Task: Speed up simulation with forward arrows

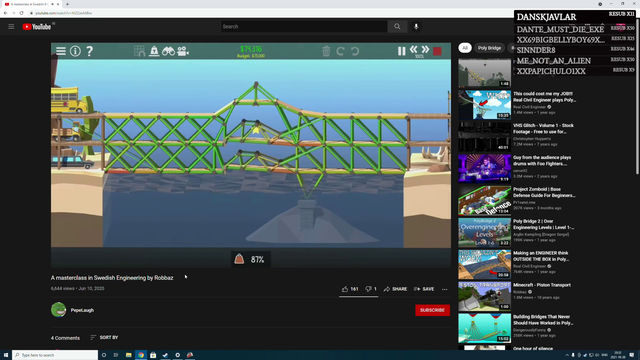Action: coord(425,49)
